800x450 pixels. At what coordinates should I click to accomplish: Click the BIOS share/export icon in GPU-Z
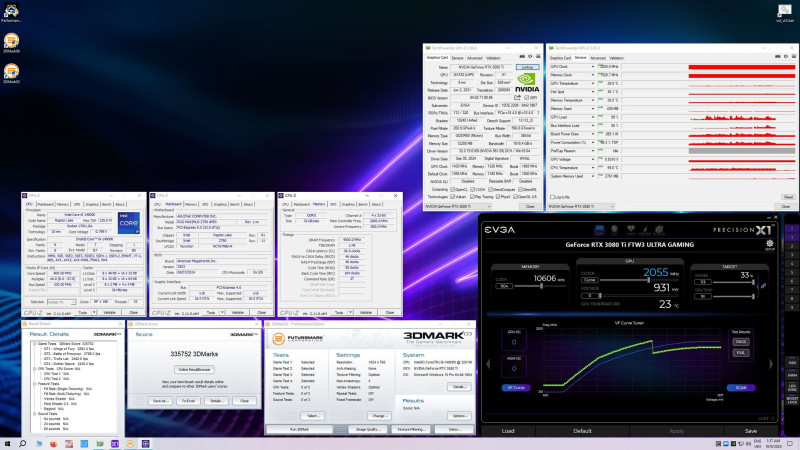[x=517, y=97]
